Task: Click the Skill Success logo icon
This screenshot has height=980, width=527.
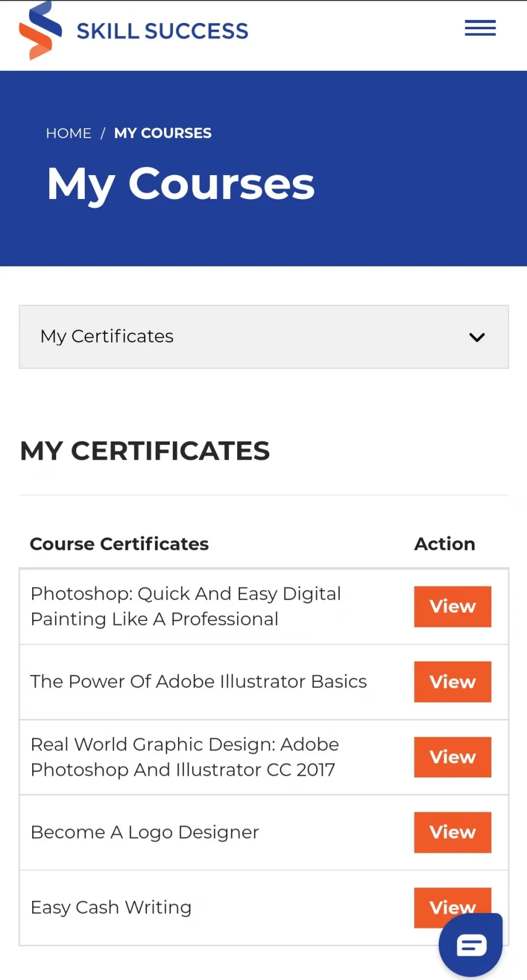Action: pyautogui.click(x=40, y=30)
